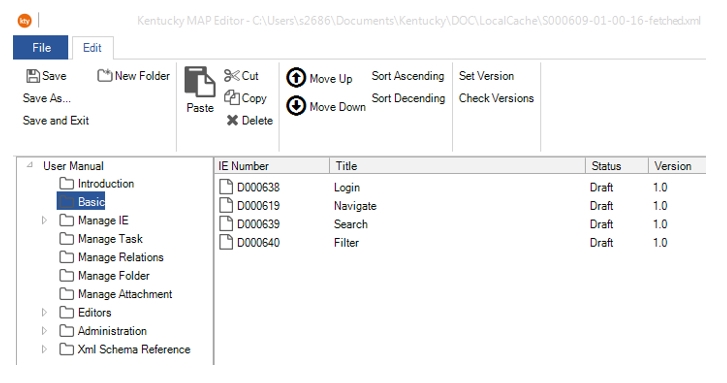The width and height of the screenshot is (727, 383).
Task: Click the Move Down arrow icon
Action: tap(296, 106)
